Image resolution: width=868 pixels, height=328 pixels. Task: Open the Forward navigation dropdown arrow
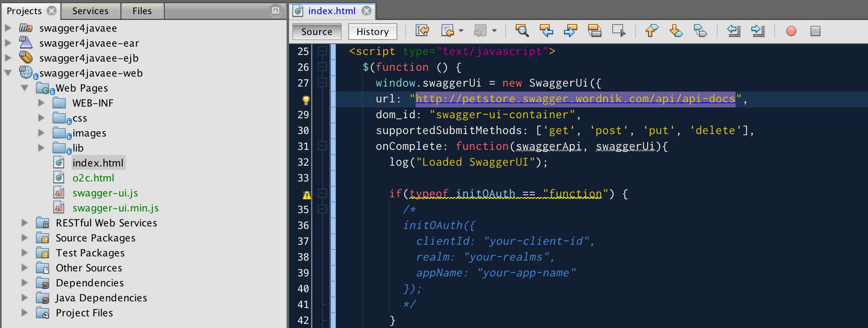pyautogui.click(x=494, y=31)
